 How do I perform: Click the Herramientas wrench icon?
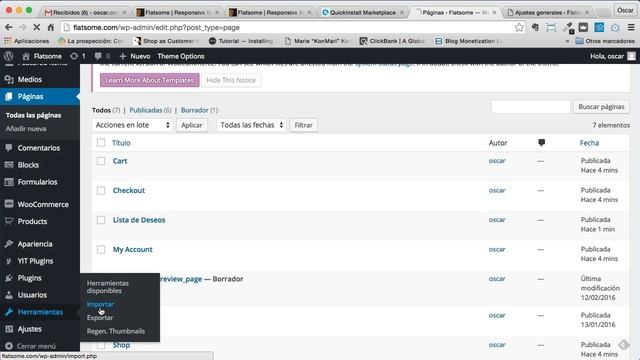[9, 312]
